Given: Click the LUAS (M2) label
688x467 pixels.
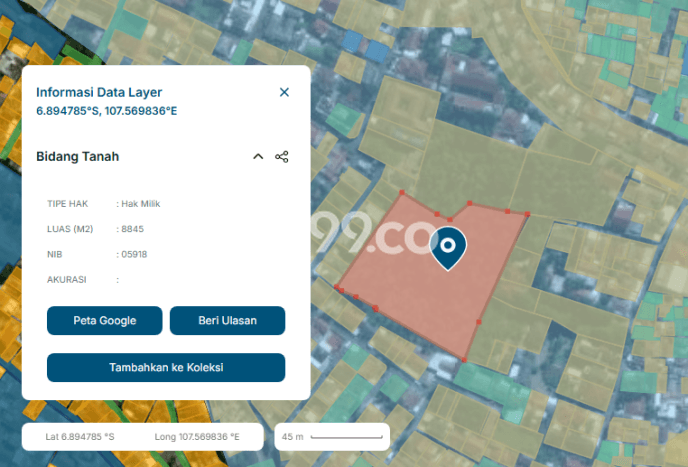Looking at the screenshot, I should click(x=70, y=229).
